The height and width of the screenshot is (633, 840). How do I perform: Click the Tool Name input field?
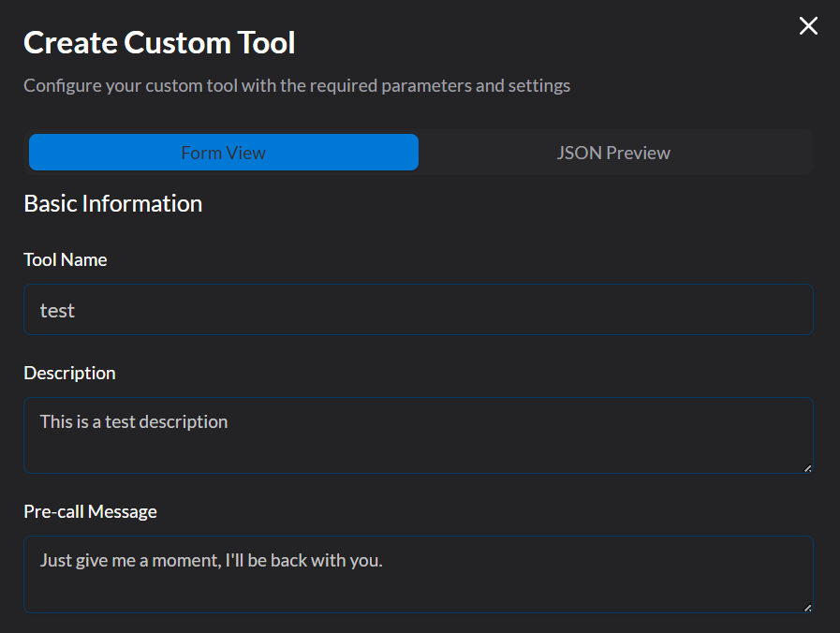coord(418,310)
